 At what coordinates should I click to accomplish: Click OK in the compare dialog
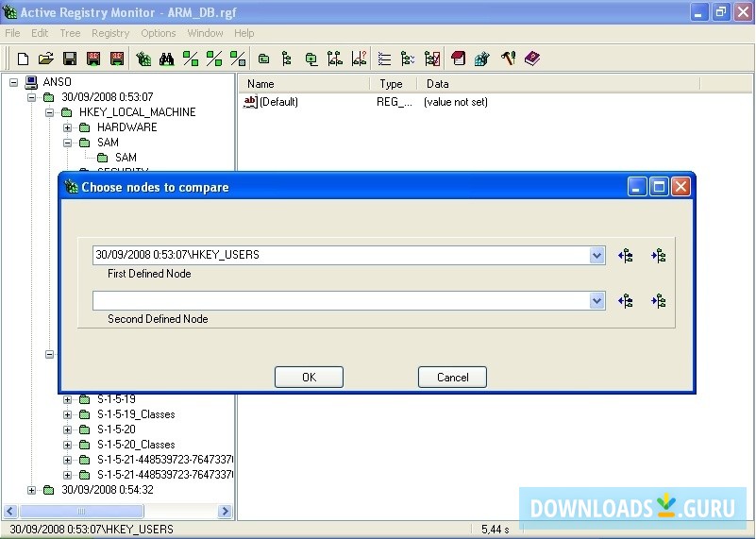(309, 377)
